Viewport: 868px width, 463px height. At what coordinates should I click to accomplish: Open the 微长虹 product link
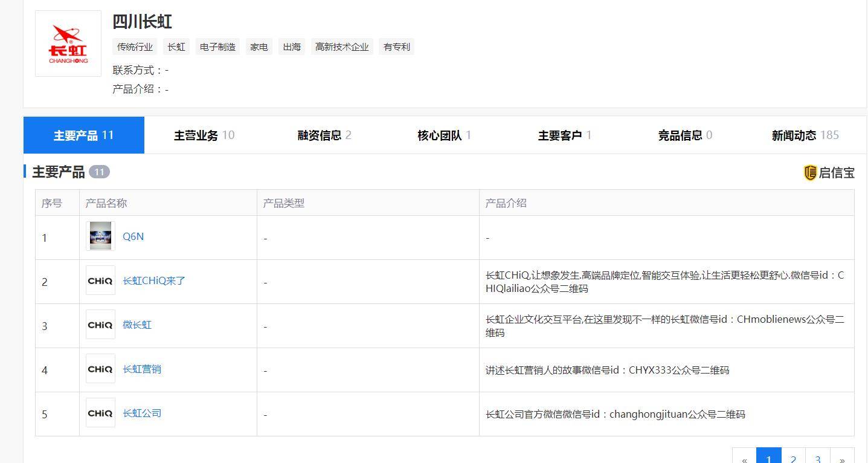[x=137, y=325]
